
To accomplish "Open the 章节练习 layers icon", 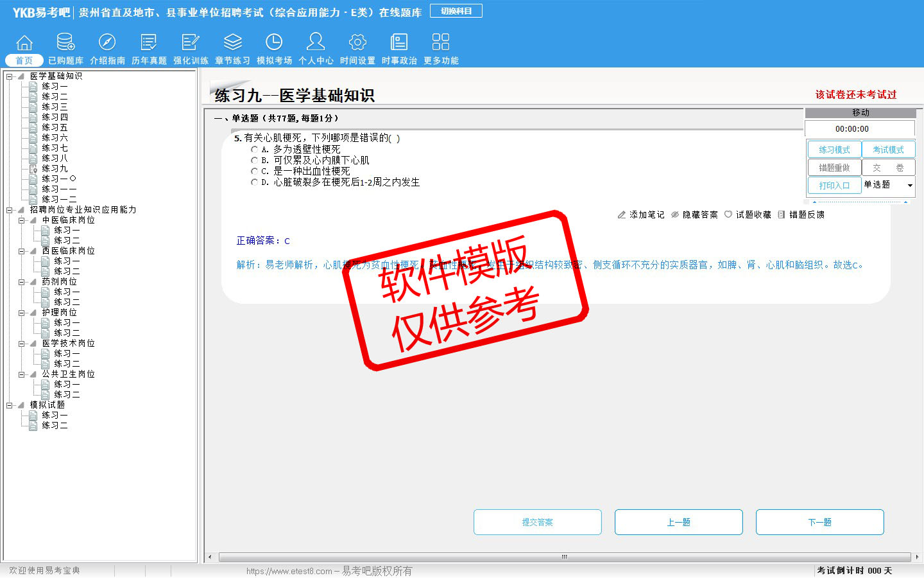I will (232, 43).
